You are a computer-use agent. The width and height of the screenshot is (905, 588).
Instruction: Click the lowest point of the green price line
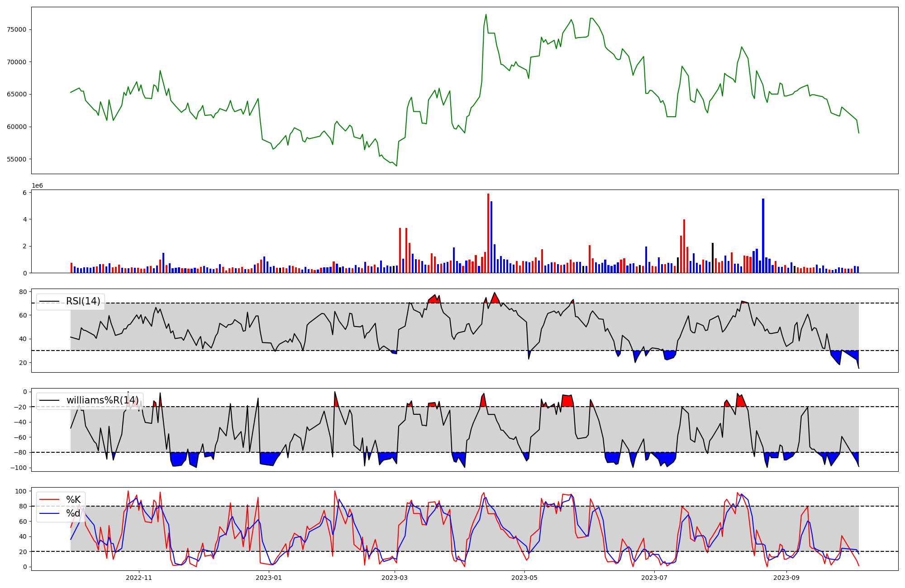click(x=396, y=166)
